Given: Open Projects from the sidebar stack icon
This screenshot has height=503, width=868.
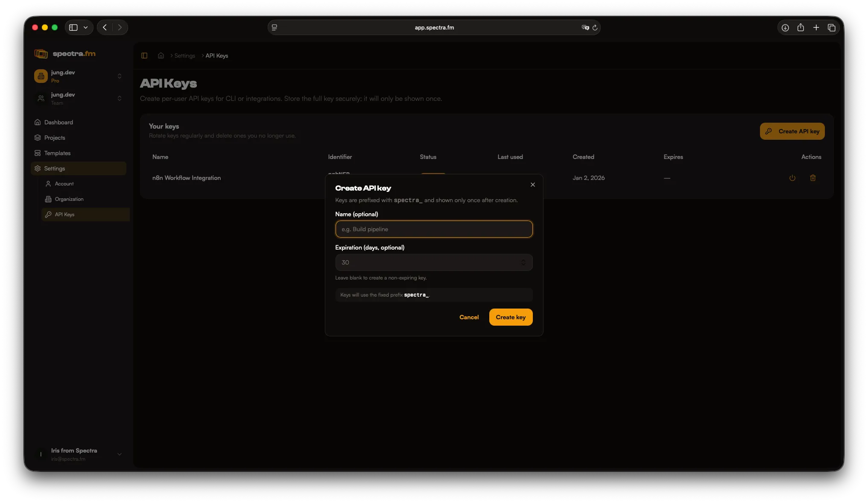Looking at the screenshot, I should (x=38, y=138).
